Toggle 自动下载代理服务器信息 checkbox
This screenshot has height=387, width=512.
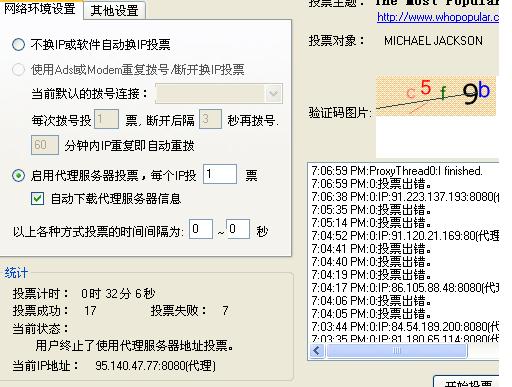(37, 199)
